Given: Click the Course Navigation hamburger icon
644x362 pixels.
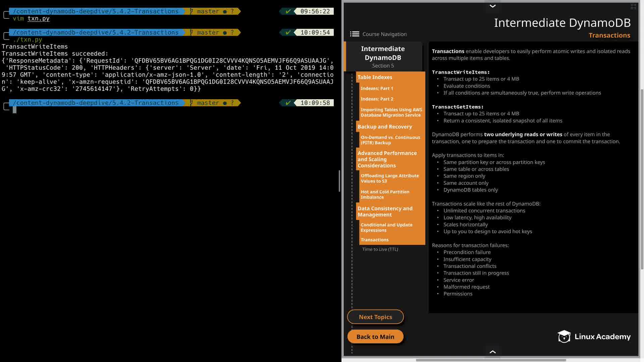Looking at the screenshot, I should [355, 34].
